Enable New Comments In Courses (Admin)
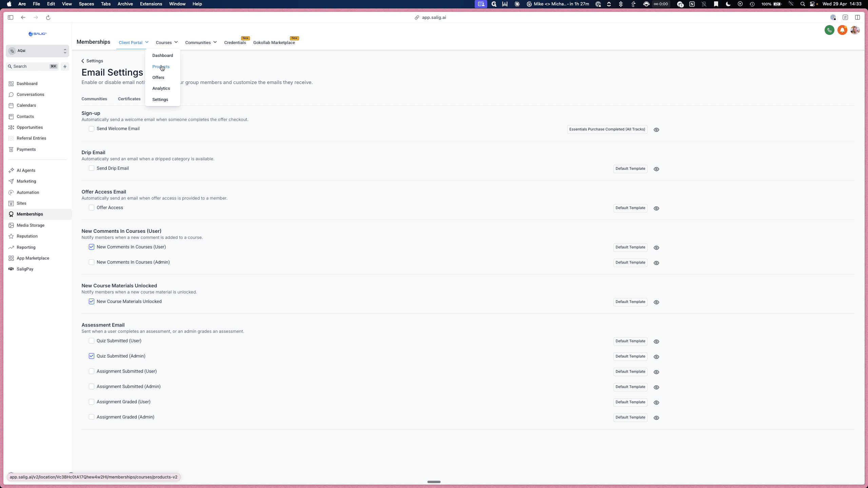The image size is (868, 488). pyautogui.click(x=92, y=262)
